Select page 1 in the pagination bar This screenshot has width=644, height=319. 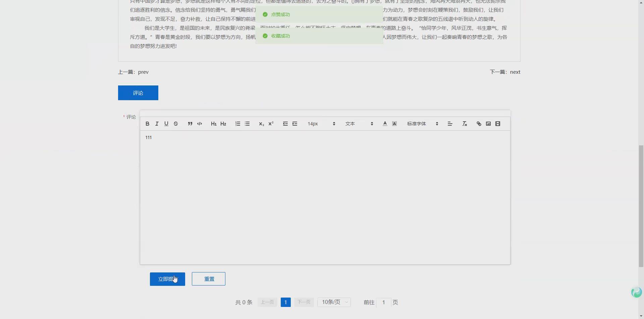[x=285, y=302]
